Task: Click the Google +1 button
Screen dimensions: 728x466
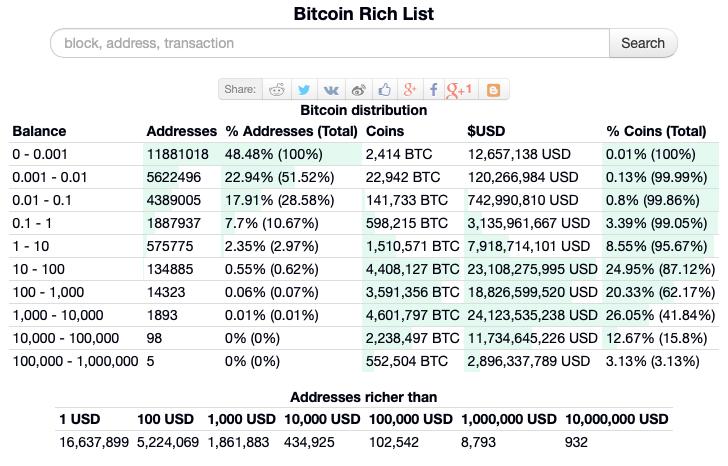Action: click(459, 90)
